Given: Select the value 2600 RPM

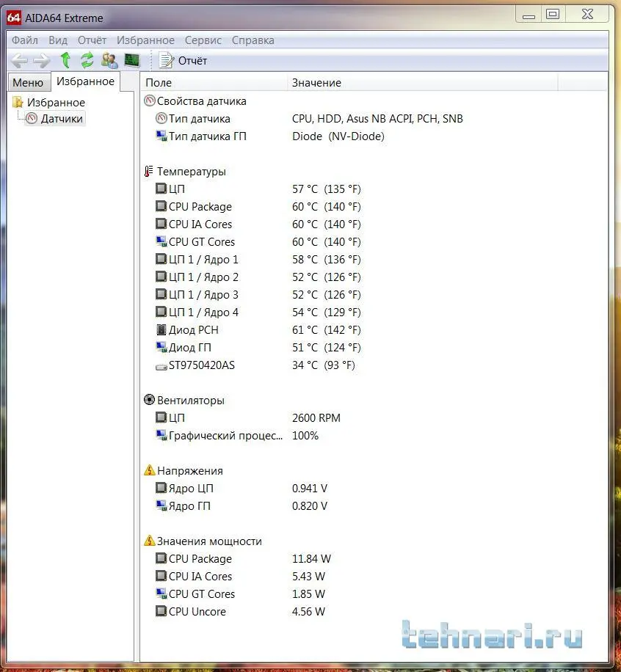Looking at the screenshot, I should click(x=316, y=418).
